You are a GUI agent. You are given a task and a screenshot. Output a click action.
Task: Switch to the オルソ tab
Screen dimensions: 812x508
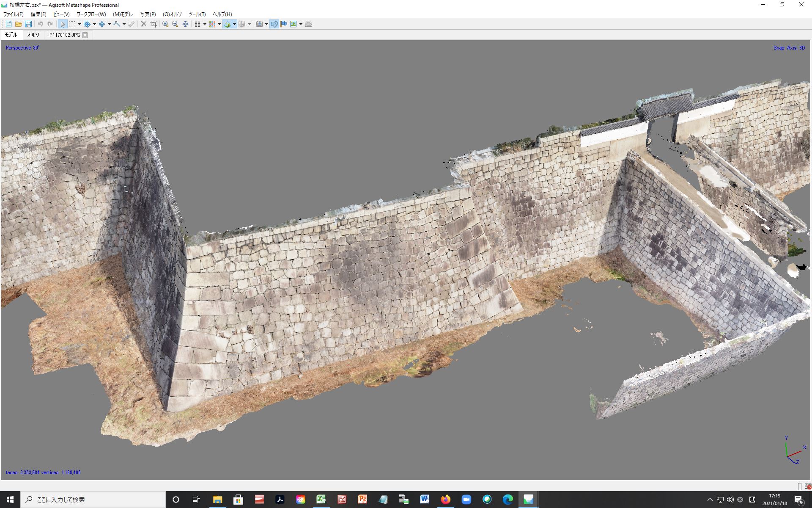click(33, 35)
